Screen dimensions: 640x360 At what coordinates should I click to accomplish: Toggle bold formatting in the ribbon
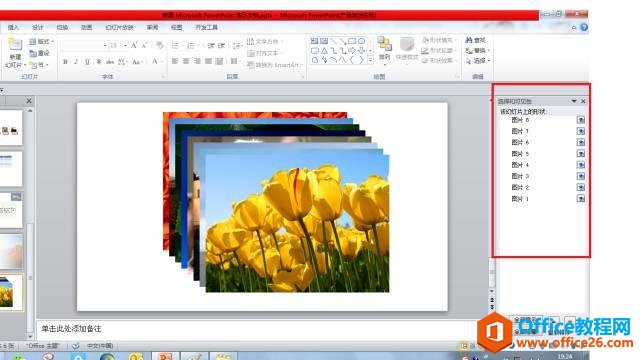(65, 62)
